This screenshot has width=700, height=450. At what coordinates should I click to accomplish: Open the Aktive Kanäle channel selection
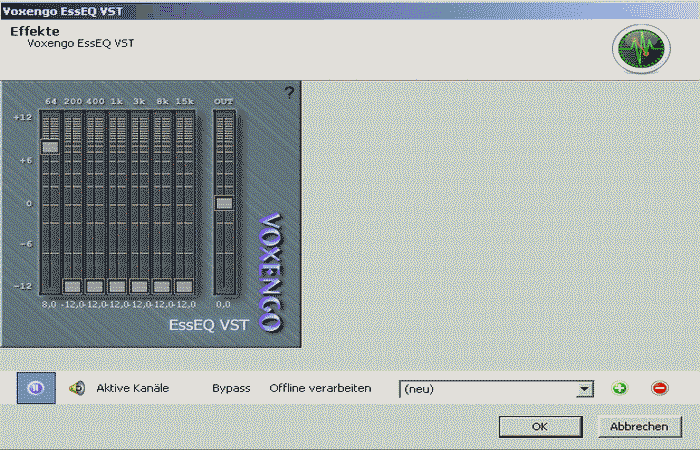pos(132,388)
